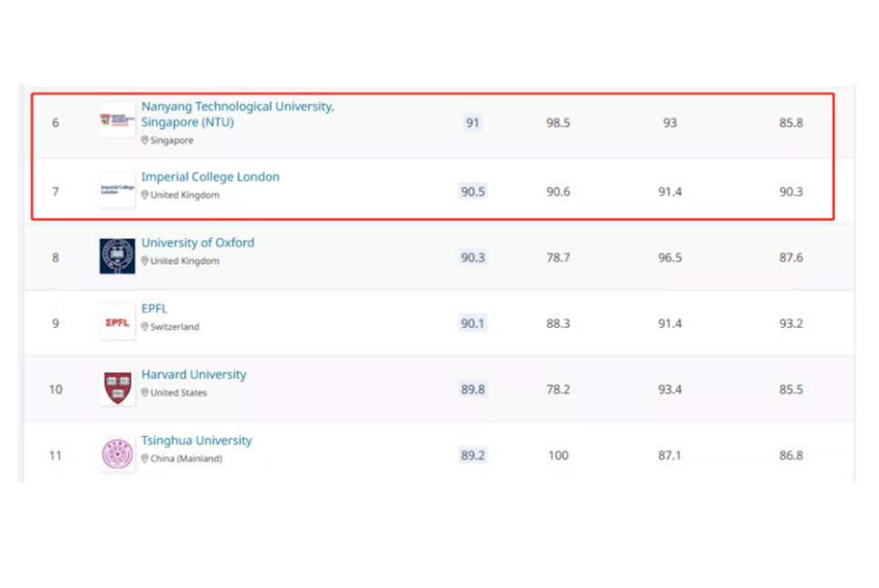
Task: Click the location pin beside United States
Action: pyautogui.click(x=145, y=392)
